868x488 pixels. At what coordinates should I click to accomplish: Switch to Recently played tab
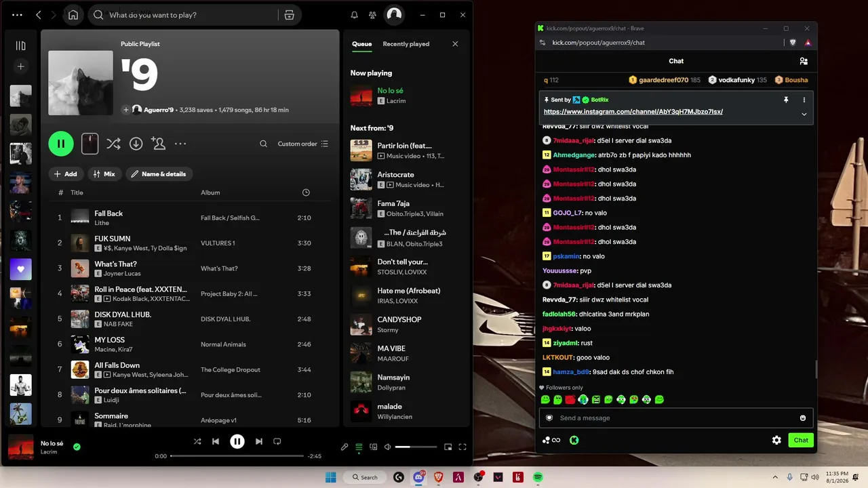(406, 44)
